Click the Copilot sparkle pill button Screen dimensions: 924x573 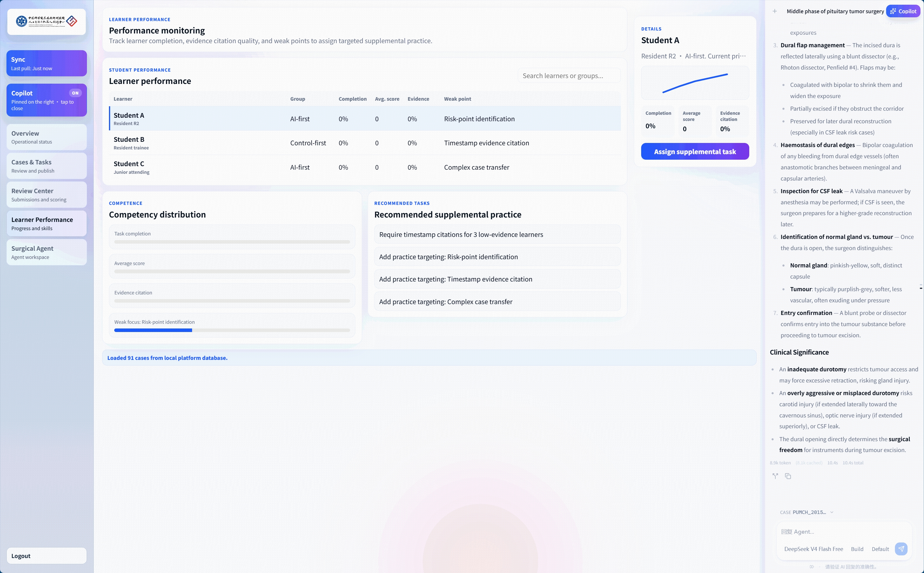point(903,11)
